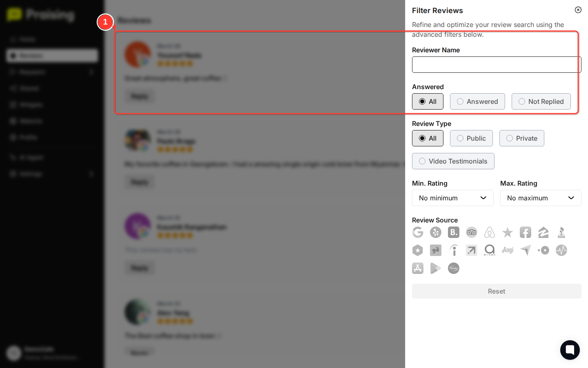Filter reviews by Yelp source
Viewport: 588px width, 368px height.
pyautogui.click(x=436, y=232)
